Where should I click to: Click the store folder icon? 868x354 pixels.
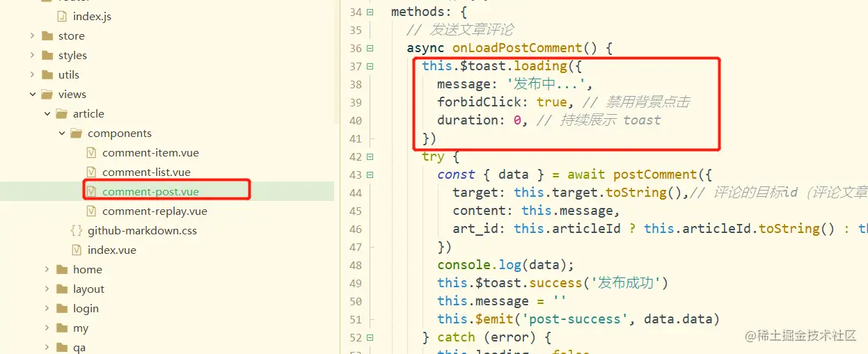click(x=47, y=36)
